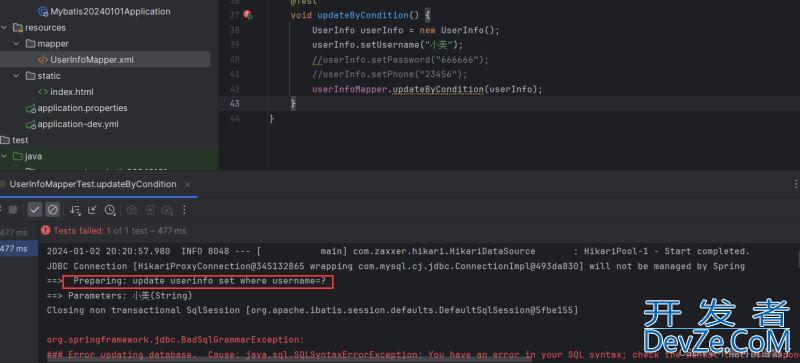800x363 pixels.
Task: Toggle the Show Ignored tests button
Action: 53,210
